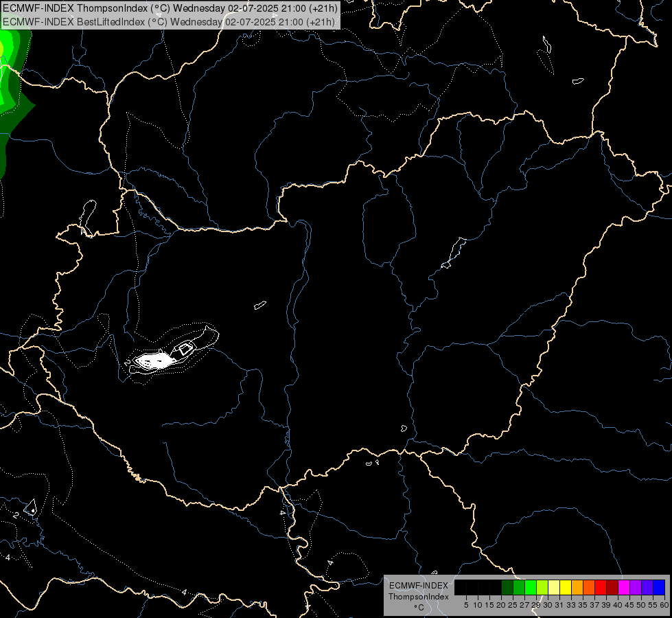Click the legend tick value 33
672x618 pixels.
coord(571,605)
